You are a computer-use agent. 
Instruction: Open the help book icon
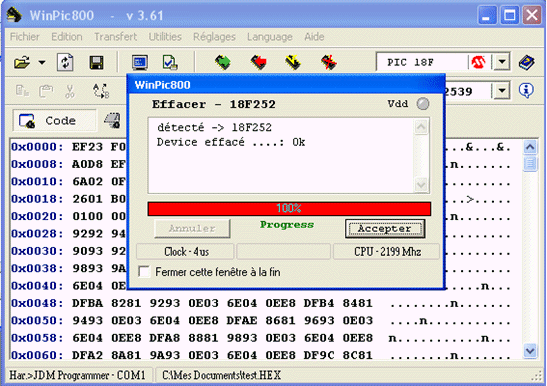point(527,63)
